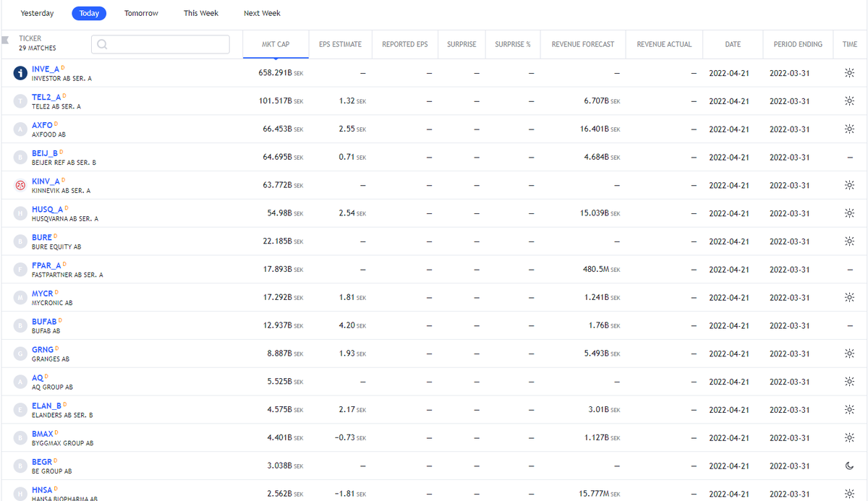Click the sun time icon in TEL2_A row
Screen dimensions: 868x501
click(x=850, y=101)
